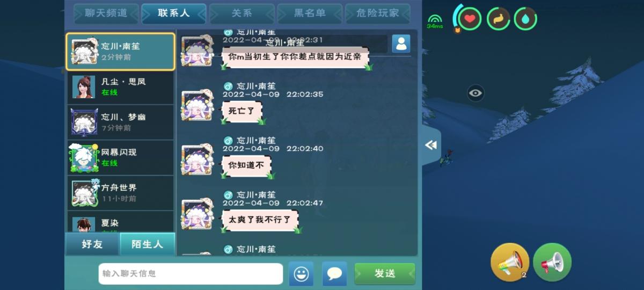Click the speech bubble quick-phrase icon
This screenshot has height=290, width=644.
(x=334, y=274)
